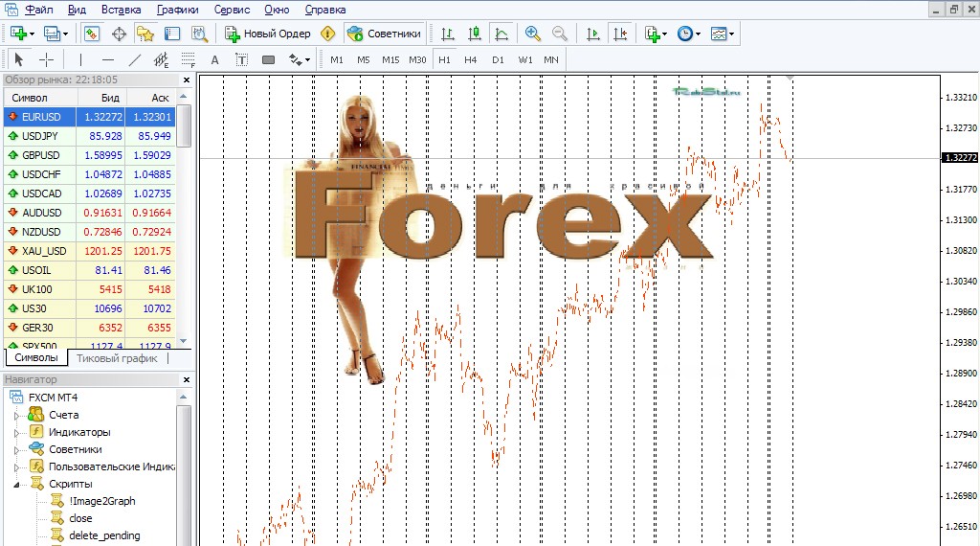Viewport: 980px width, 546px height.
Task: Select the Fibonacci retracement tool
Action: pyautogui.click(x=188, y=60)
